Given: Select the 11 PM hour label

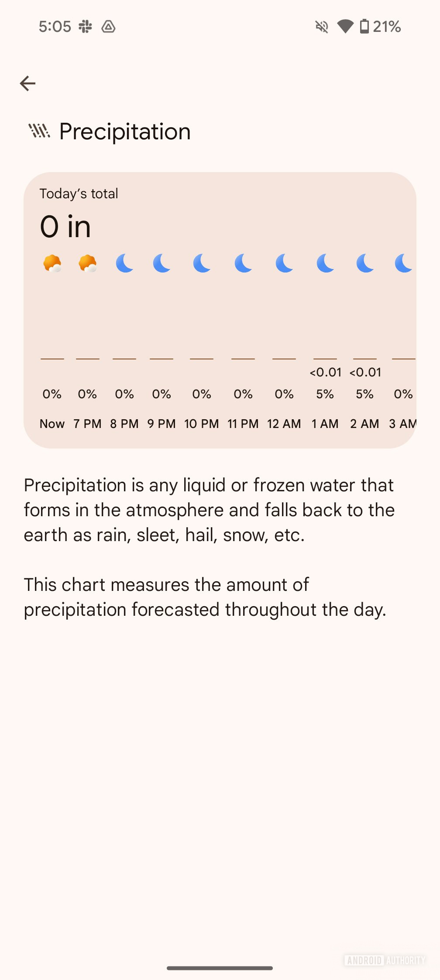Looking at the screenshot, I should point(243,424).
